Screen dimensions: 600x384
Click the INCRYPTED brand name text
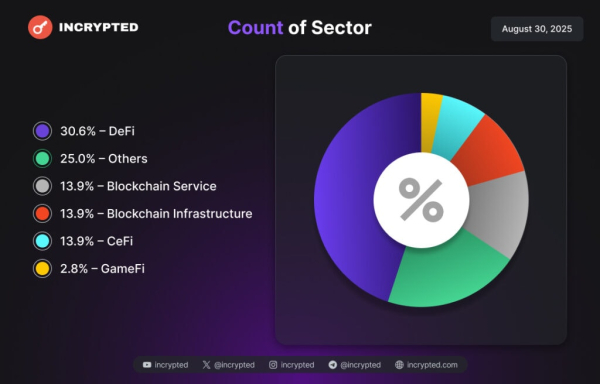pos(99,27)
